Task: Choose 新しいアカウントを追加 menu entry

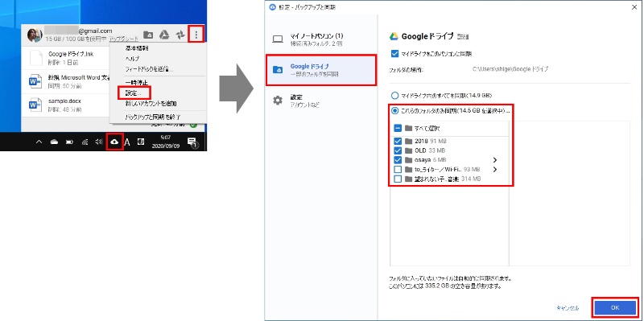Action: tap(151, 104)
